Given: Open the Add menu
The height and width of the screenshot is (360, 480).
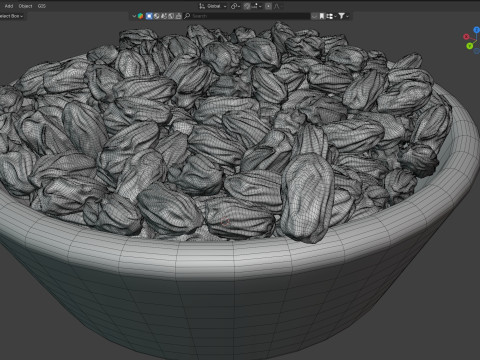Looking at the screenshot, I should pos(9,6).
